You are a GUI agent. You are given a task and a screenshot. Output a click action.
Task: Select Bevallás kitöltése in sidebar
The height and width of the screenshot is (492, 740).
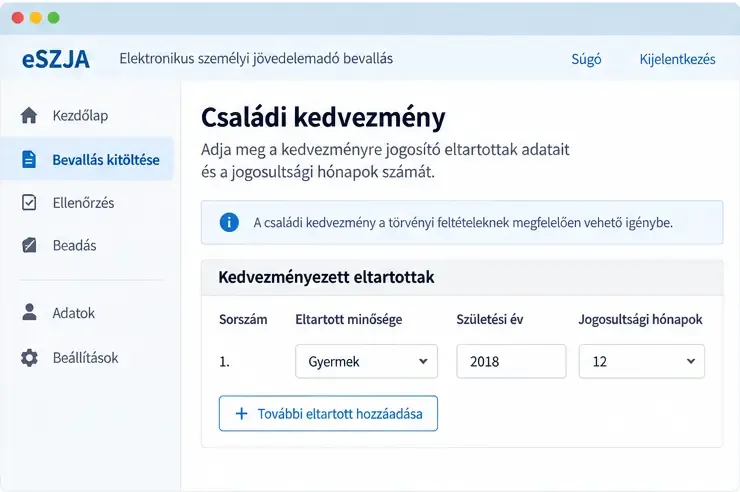[x=87, y=159]
